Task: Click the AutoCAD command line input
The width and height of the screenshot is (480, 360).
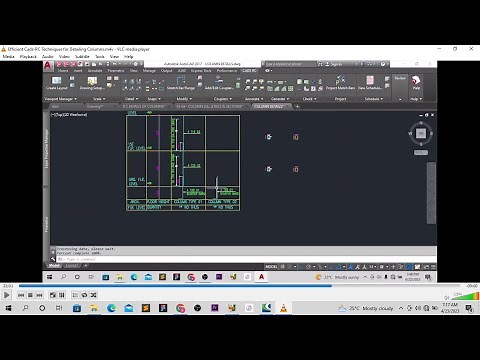Action: 247,259
